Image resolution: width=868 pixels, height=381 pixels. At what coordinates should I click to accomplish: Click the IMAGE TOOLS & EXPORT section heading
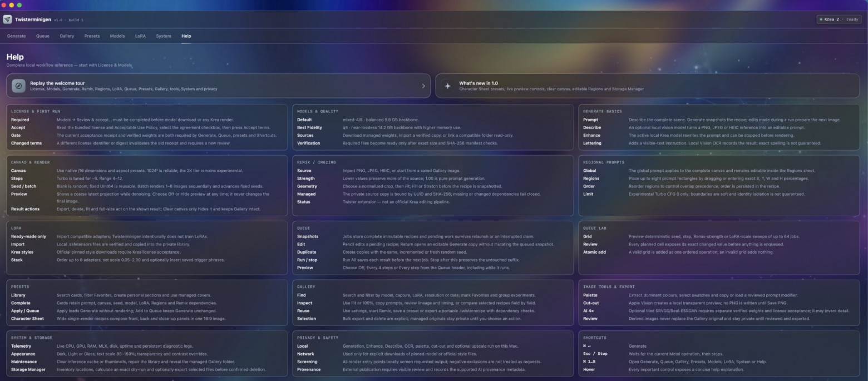click(x=608, y=287)
